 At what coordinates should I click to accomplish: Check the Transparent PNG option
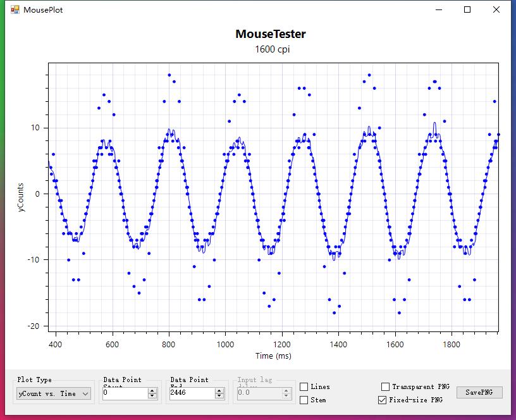(x=385, y=386)
